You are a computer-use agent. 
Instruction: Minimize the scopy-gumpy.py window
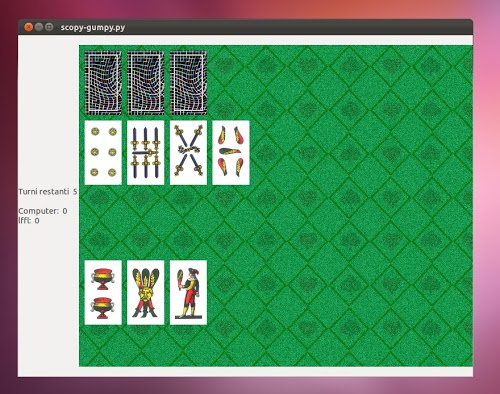[39, 27]
